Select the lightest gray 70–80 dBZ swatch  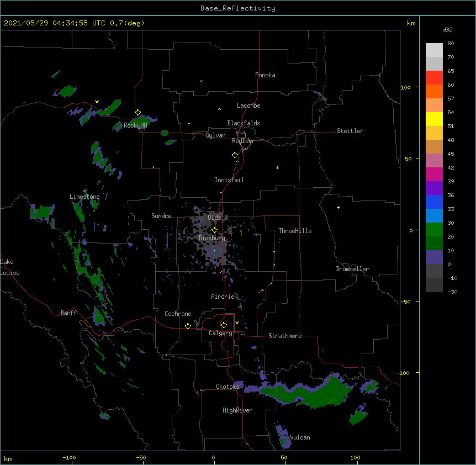434,50
